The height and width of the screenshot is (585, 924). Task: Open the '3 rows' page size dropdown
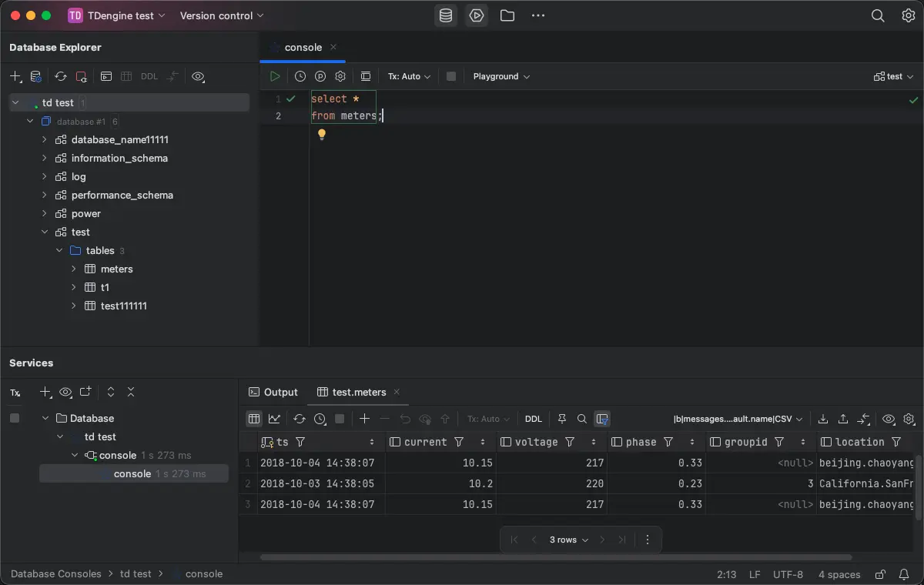[x=569, y=540]
